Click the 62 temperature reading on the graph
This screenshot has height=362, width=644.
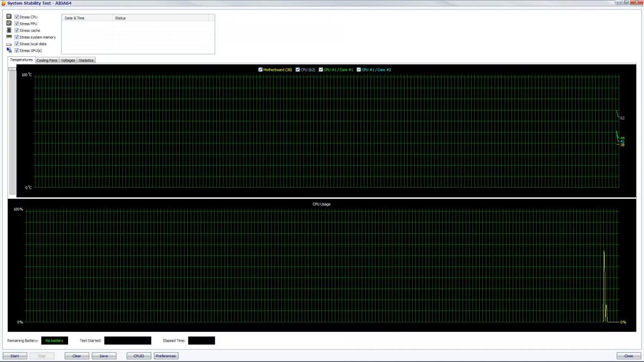622,118
